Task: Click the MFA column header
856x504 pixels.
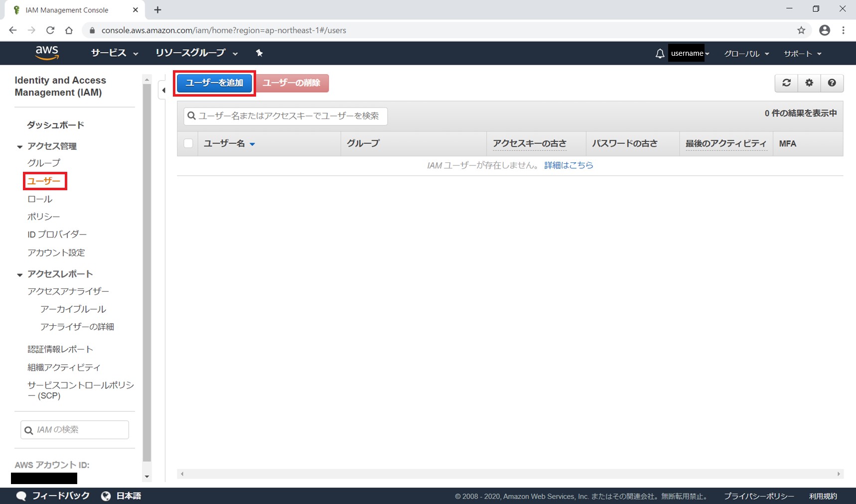Action: click(788, 143)
